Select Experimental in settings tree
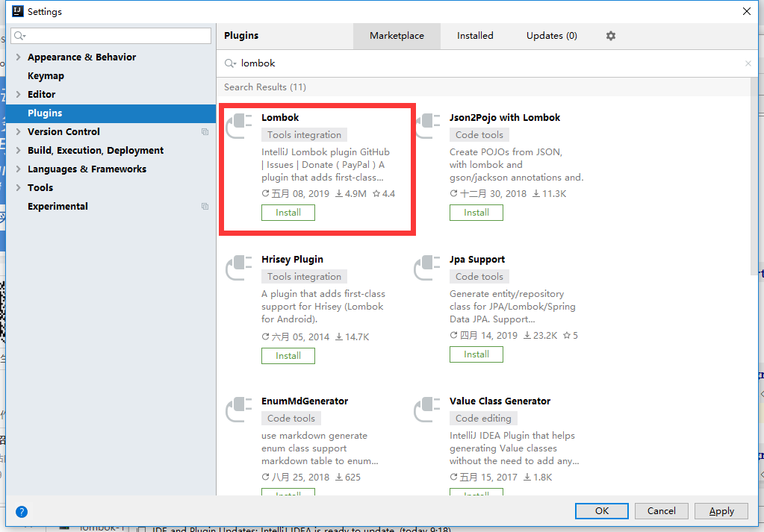 [58, 207]
